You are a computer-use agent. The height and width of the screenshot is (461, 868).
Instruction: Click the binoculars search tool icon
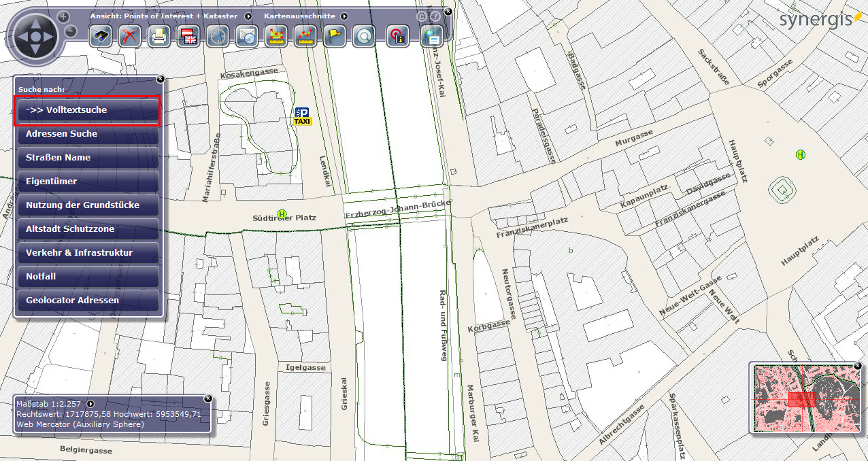(101, 36)
